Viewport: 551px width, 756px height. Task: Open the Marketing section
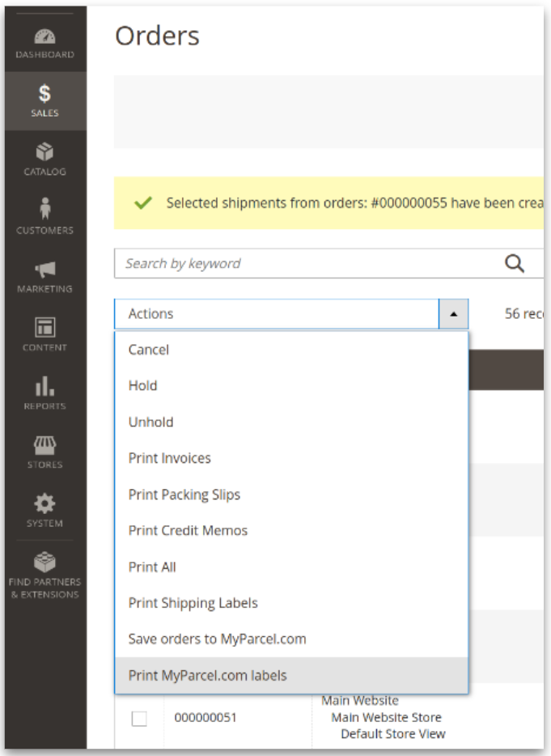tap(45, 277)
